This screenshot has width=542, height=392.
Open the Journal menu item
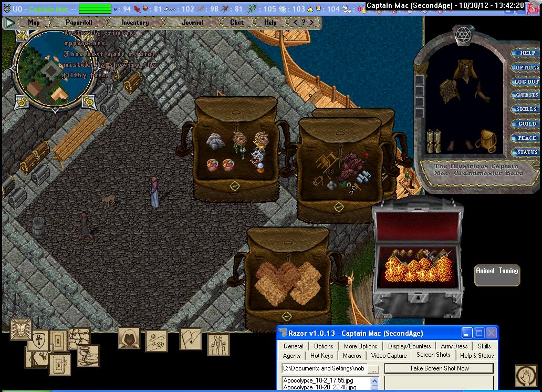click(x=192, y=23)
